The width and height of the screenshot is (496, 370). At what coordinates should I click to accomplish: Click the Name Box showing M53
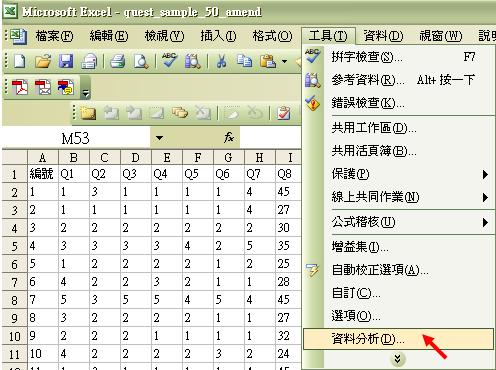pos(76,138)
